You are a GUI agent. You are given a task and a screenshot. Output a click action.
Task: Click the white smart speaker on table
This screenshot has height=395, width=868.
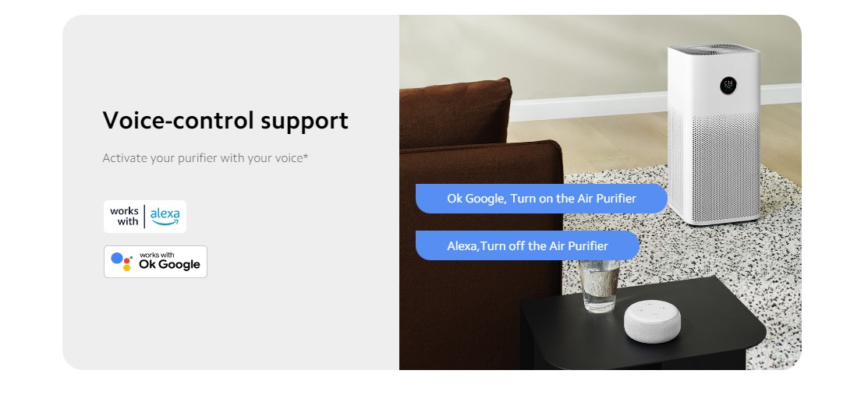click(x=652, y=322)
